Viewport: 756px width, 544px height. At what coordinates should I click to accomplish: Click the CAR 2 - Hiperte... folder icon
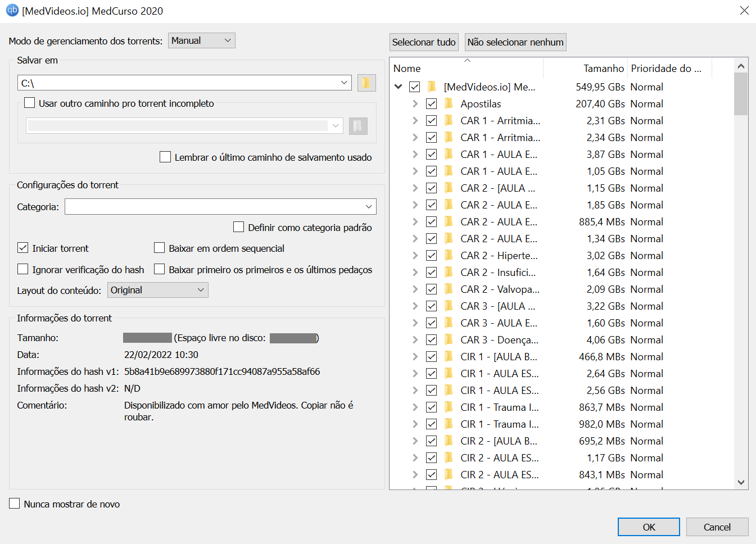coord(449,256)
